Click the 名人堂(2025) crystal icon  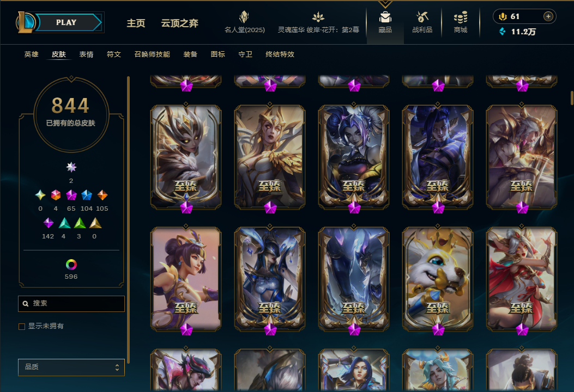244,16
